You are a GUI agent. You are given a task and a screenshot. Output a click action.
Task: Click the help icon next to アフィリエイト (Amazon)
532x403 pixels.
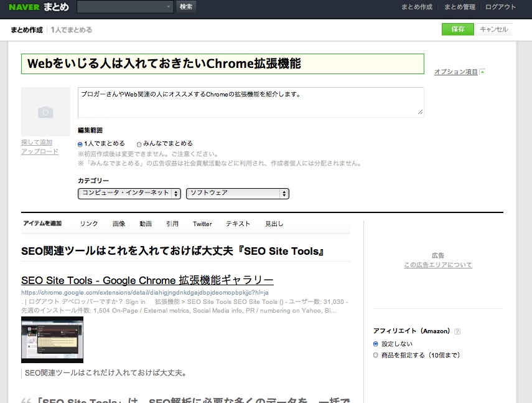(457, 331)
